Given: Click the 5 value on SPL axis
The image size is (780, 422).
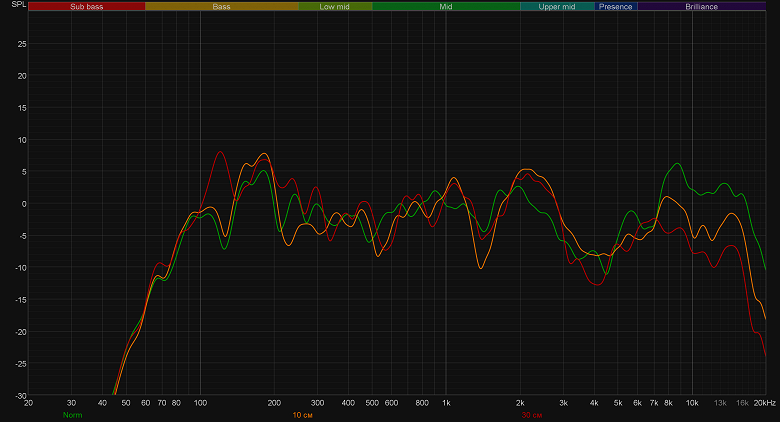Looking at the screenshot, I should 24,172.
